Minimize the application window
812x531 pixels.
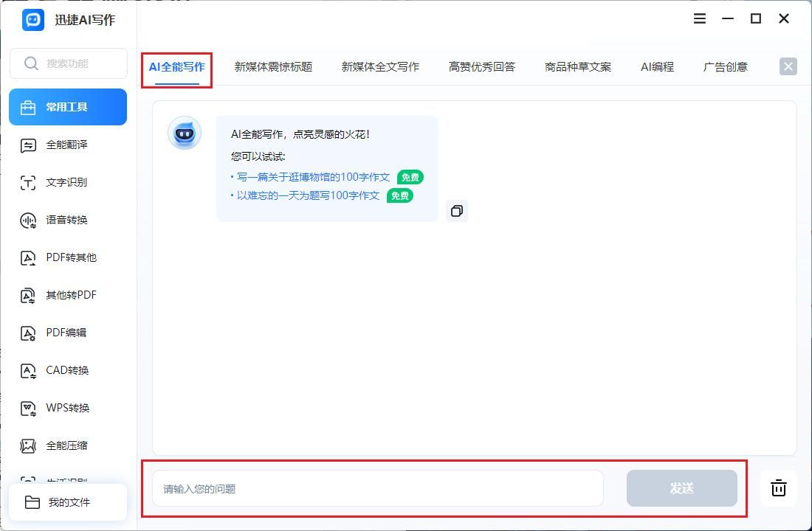click(728, 18)
